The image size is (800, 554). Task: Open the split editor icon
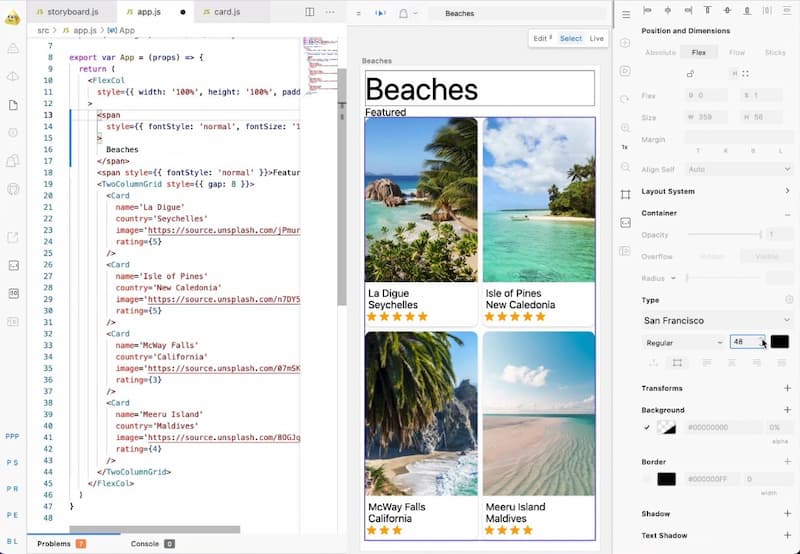tap(310, 12)
